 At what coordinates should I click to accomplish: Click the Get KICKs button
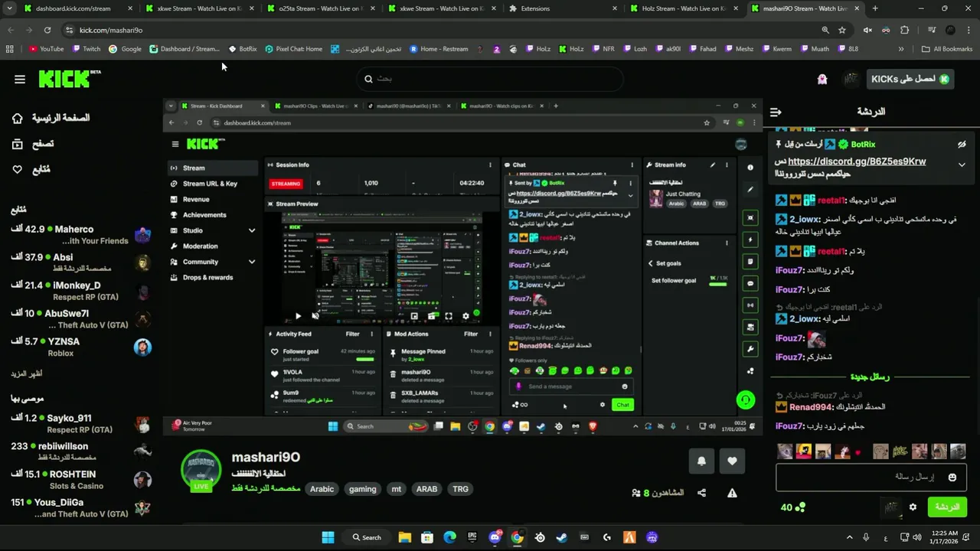910,79
